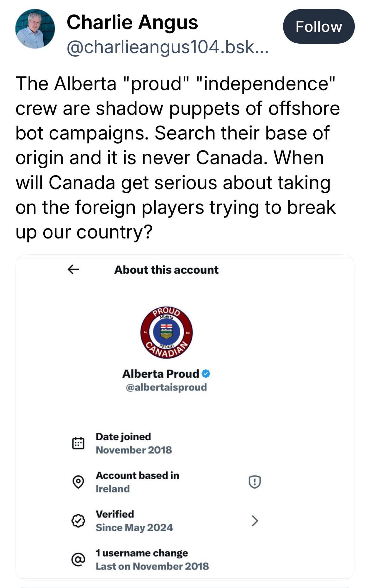Click the location pin icon
The width and height of the screenshot is (370, 588).
[x=78, y=482]
